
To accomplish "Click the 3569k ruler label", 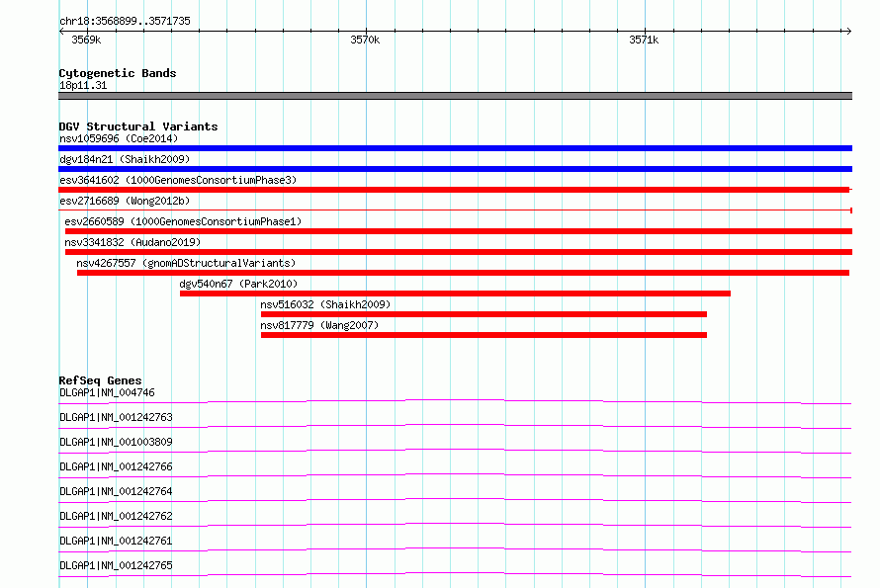I will tap(86, 40).
